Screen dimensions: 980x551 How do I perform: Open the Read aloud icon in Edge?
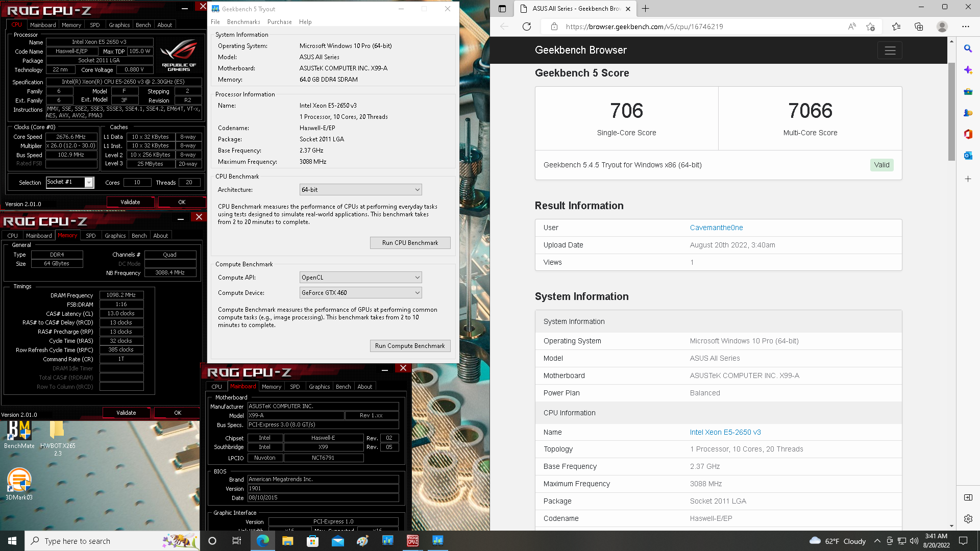(852, 27)
